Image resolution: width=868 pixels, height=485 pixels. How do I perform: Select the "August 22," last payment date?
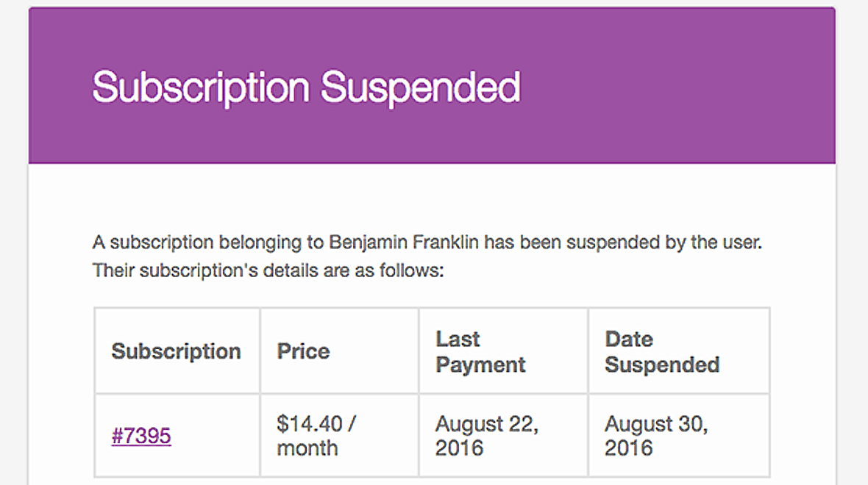coord(486,423)
